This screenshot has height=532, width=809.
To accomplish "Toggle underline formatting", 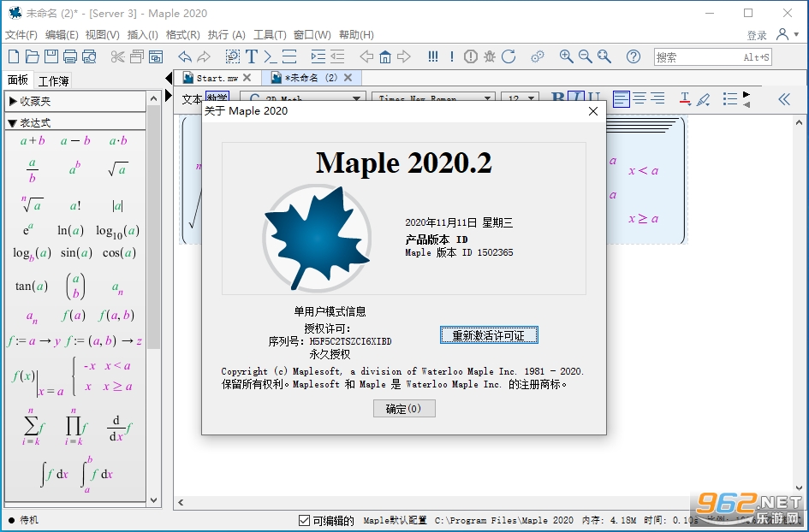I will pos(594,98).
